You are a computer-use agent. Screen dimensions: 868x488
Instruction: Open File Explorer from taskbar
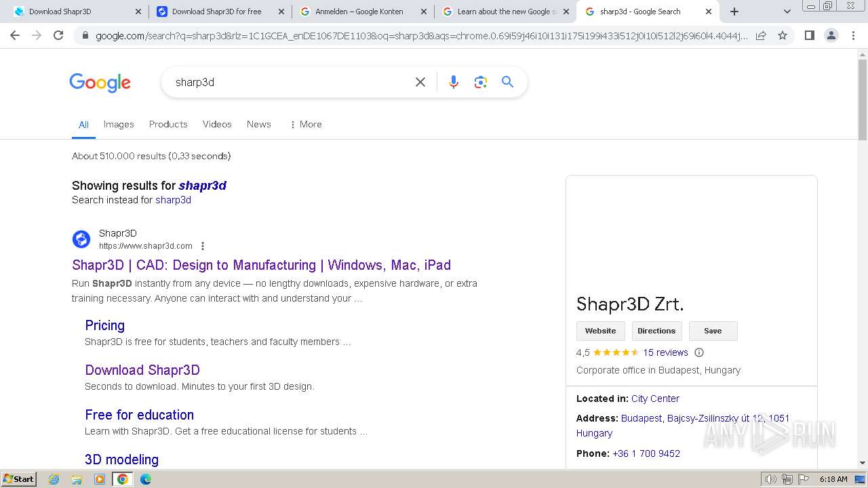click(x=77, y=479)
